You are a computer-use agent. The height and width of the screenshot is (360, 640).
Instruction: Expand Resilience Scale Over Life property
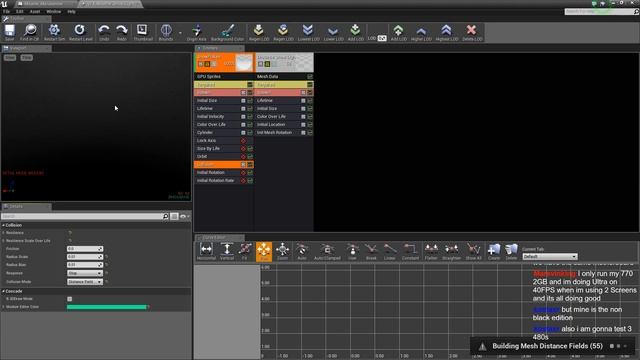click(4, 241)
